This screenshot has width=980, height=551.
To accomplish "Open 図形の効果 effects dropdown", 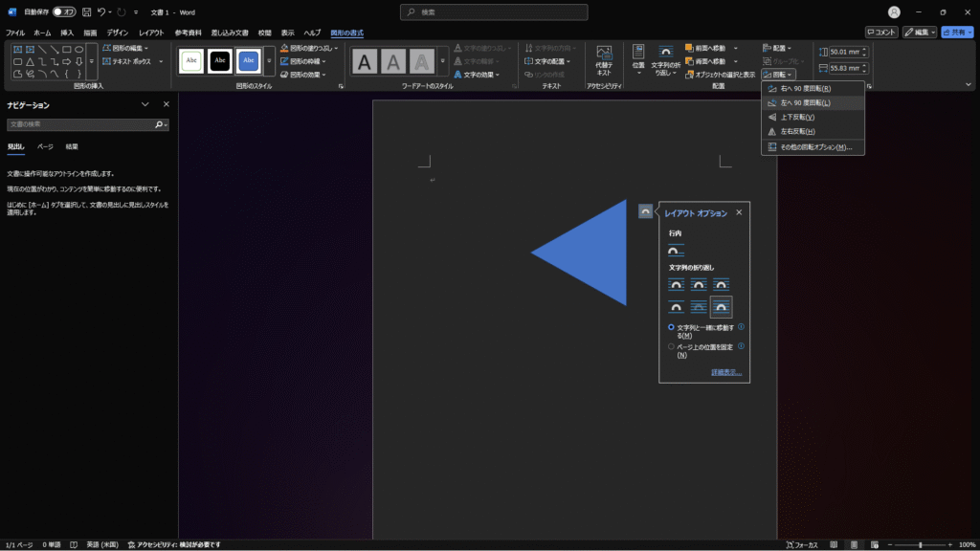I will [303, 75].
